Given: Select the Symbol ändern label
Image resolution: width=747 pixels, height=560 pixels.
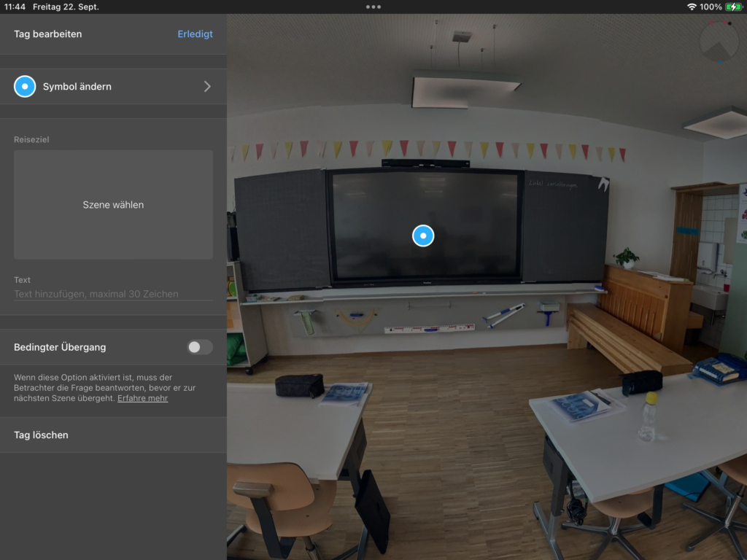Looking at the screenshot, I should 77,87.
